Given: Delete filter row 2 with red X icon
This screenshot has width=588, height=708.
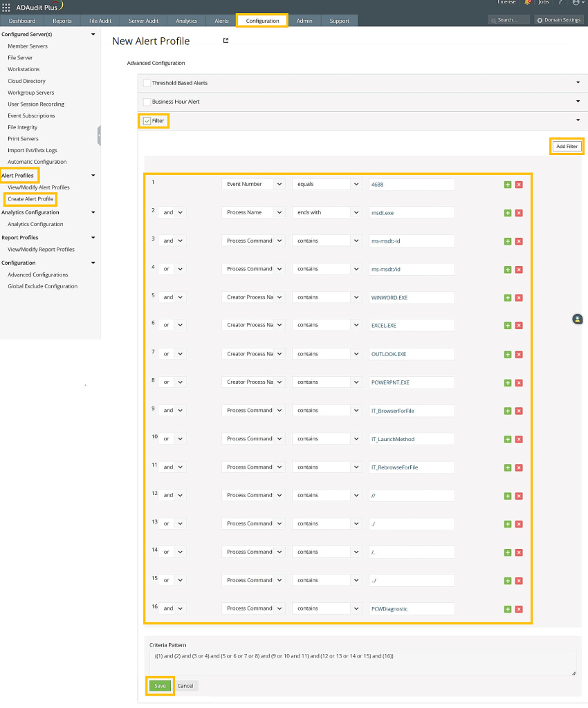Looking at the screenshot, I should [519, 213].
